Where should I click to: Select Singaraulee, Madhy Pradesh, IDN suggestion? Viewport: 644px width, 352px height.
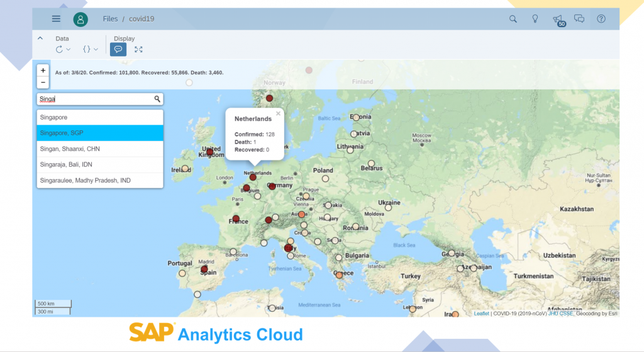pyautogui.click(x=100, y=180)
